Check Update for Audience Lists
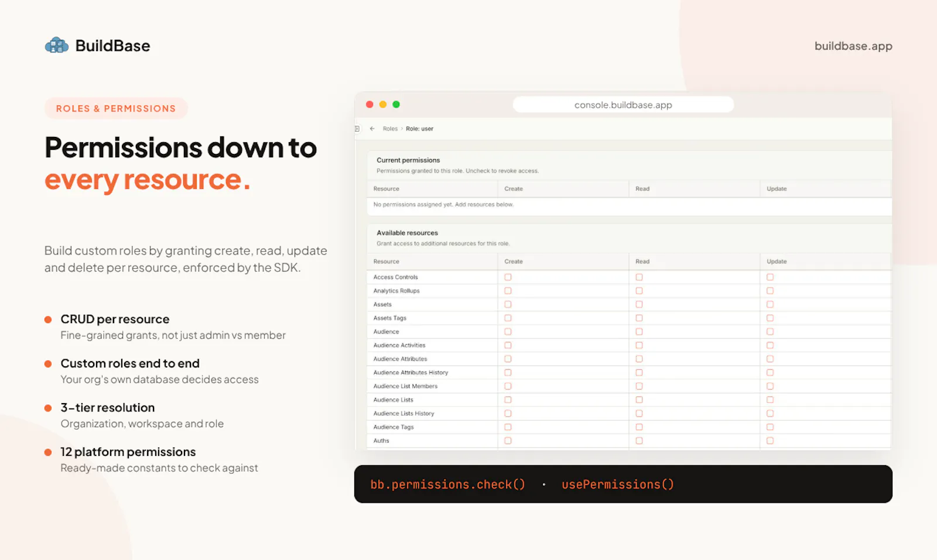The height and width of the screenshot is (560, 937). pos(770,400)
